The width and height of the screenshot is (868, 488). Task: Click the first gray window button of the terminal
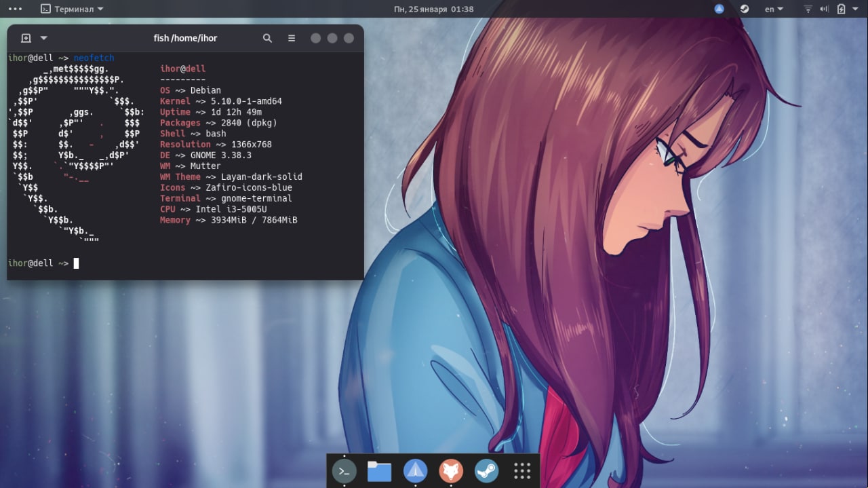[x=315, y=38]
